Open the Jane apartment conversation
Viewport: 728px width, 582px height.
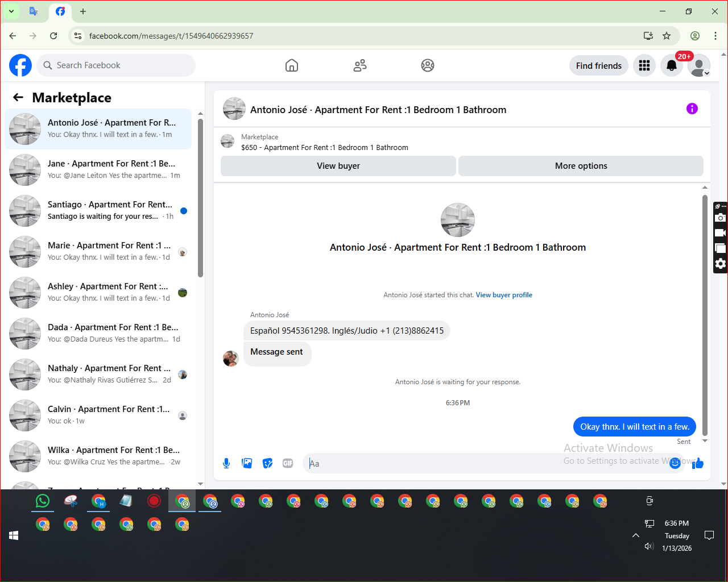click(x=98, y=170)
